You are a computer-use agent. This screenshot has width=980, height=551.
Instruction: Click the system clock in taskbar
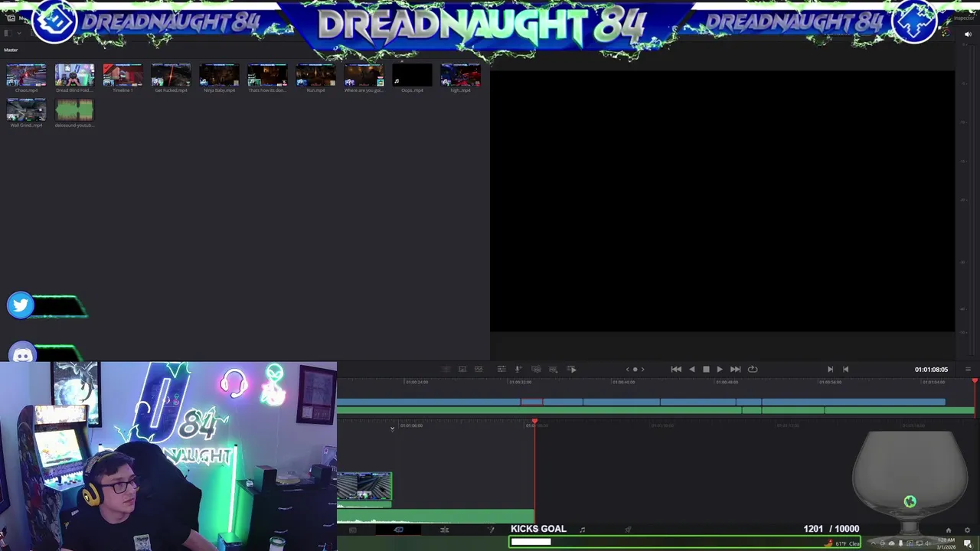[946, 543]
